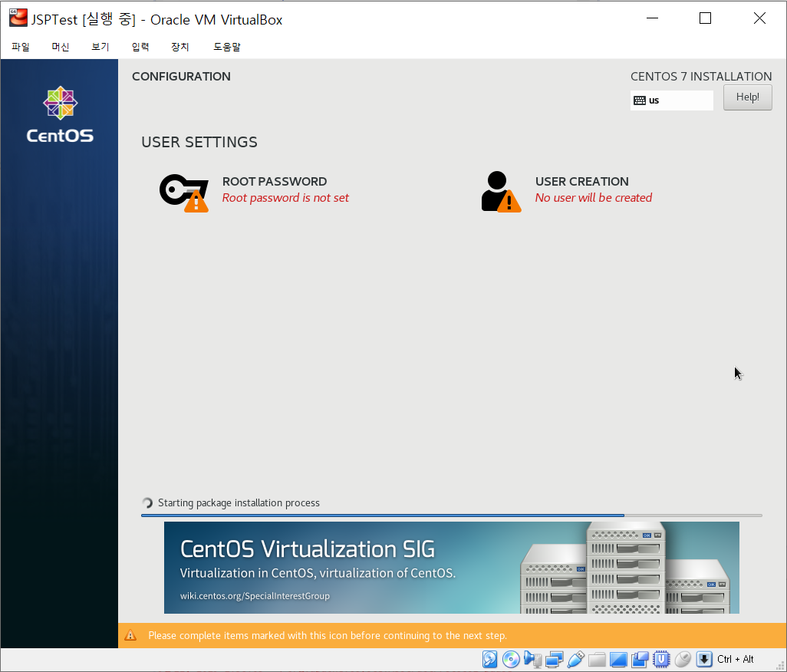This screenshot has height=672, width=787.
Task: Open the USB devices status icon
Action: pos(576,659)
